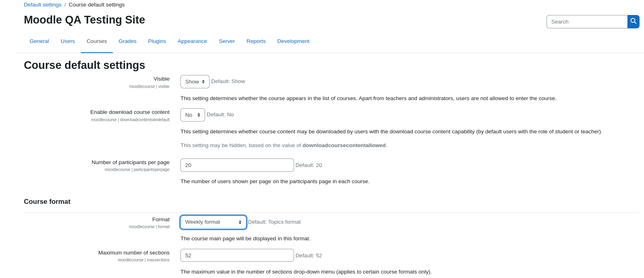Click the Moodle QA Testing Site heading

(85, 20)
